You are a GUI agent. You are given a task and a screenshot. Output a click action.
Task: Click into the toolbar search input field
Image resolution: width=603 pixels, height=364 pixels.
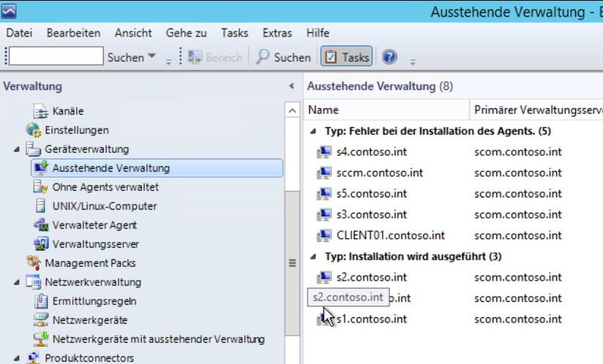click(56, 56)
